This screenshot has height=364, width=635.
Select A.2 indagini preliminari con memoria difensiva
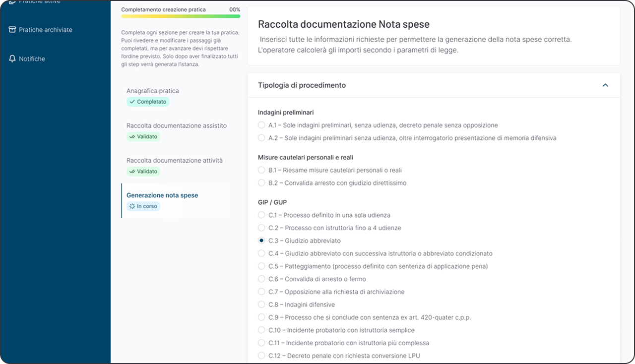tap(261, 138)
